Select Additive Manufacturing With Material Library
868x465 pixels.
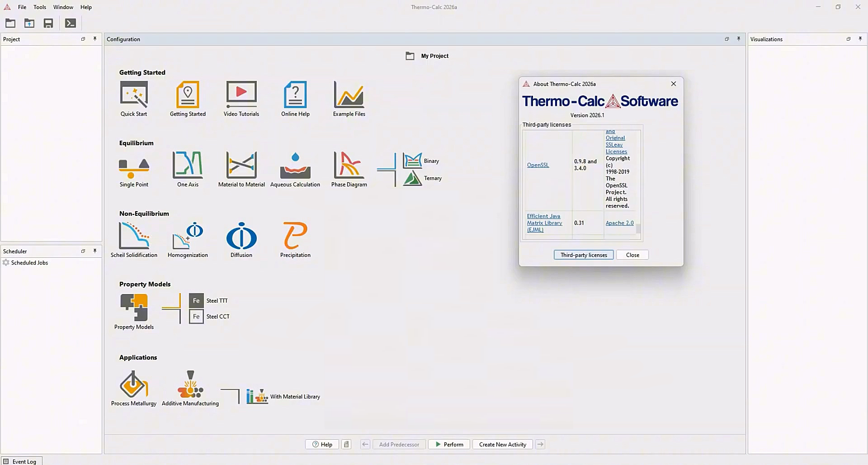283,396
